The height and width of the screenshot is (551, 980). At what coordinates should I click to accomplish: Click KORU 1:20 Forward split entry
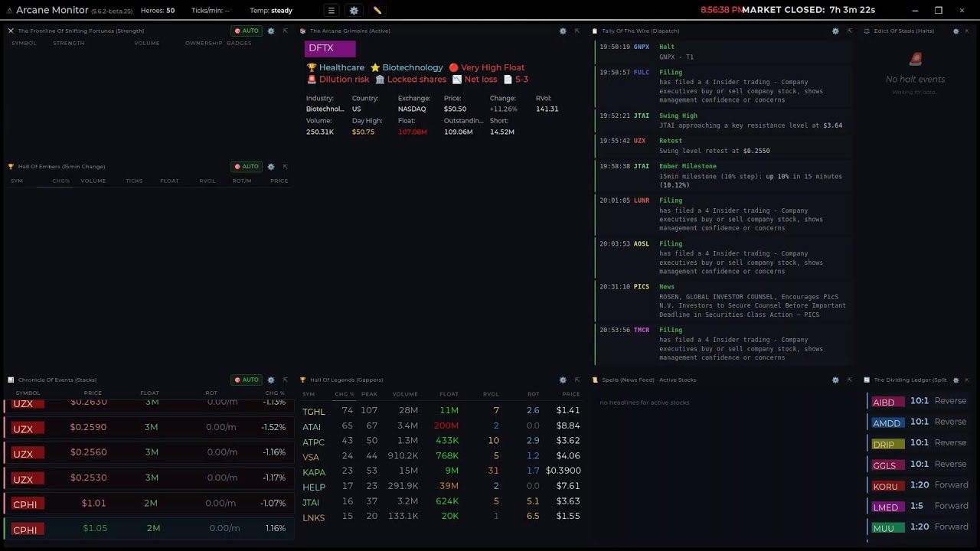pos(920,485)
